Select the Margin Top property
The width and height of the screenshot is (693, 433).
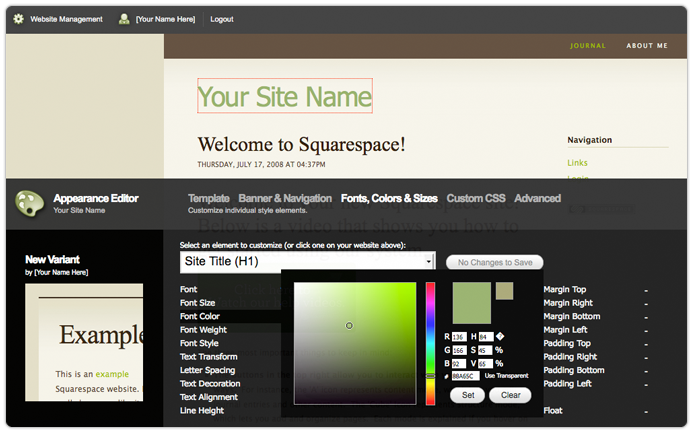pyautogui.click(x=564, y=289)
